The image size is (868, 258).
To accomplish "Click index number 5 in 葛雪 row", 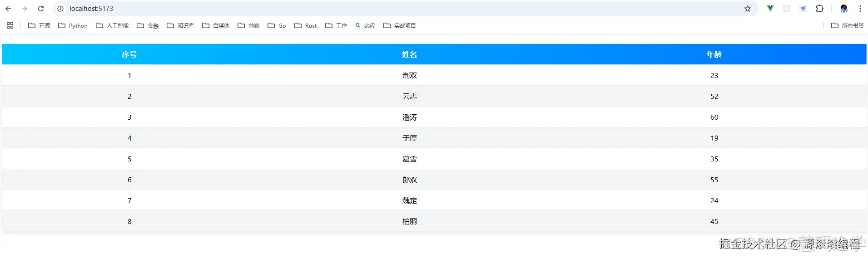I will coord(129,159).
